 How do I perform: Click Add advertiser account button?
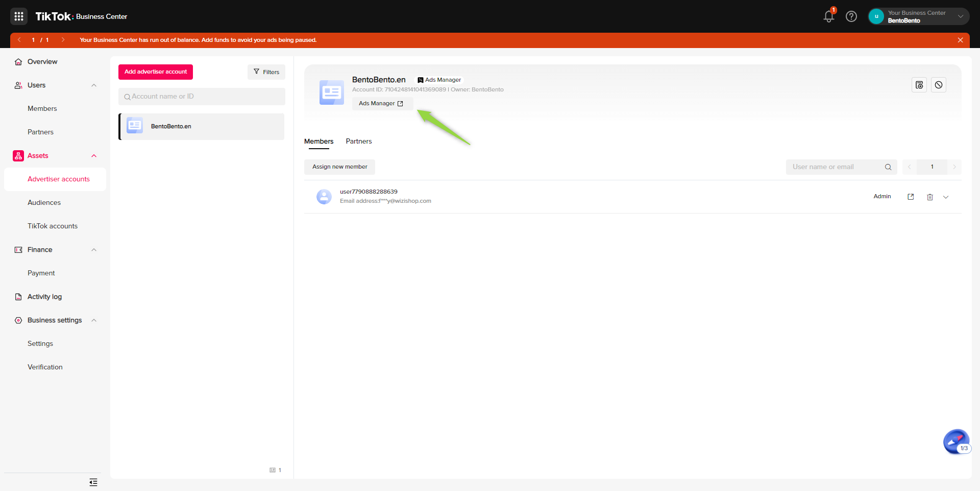(156, 72)
